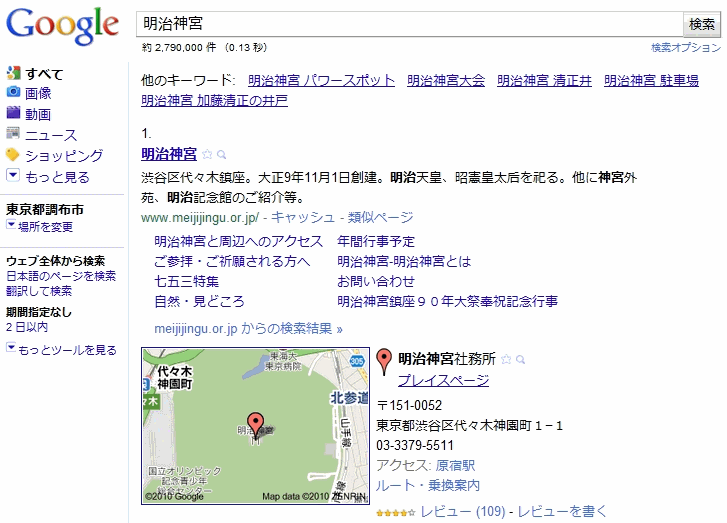
Task: Open sitelink ご参拝・ご祈願される方へ
Action: [x=232, y=261]
